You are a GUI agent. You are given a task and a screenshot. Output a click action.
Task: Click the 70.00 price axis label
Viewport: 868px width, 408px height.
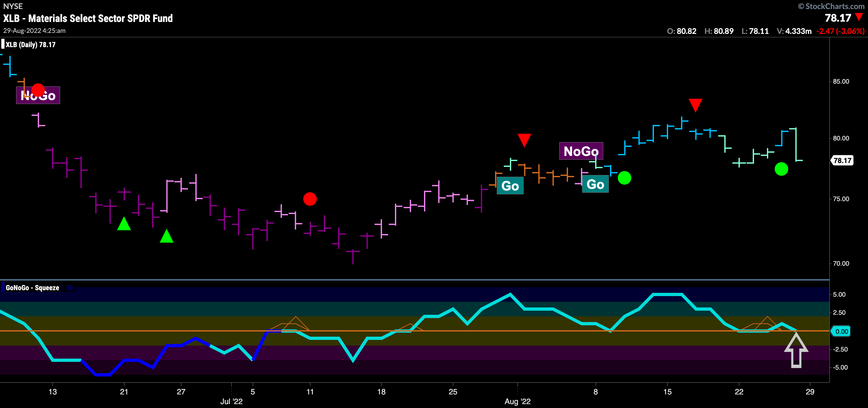point(841,263)
